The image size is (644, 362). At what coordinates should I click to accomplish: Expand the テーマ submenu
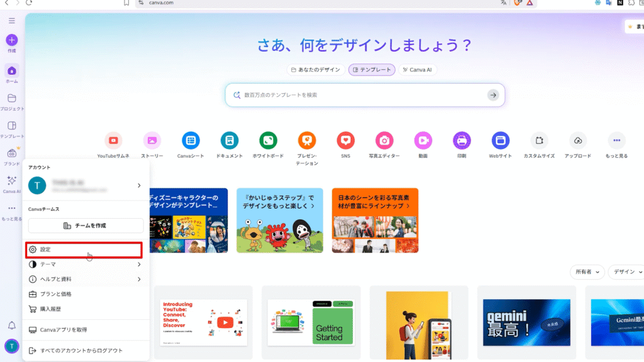click(86, 265)
